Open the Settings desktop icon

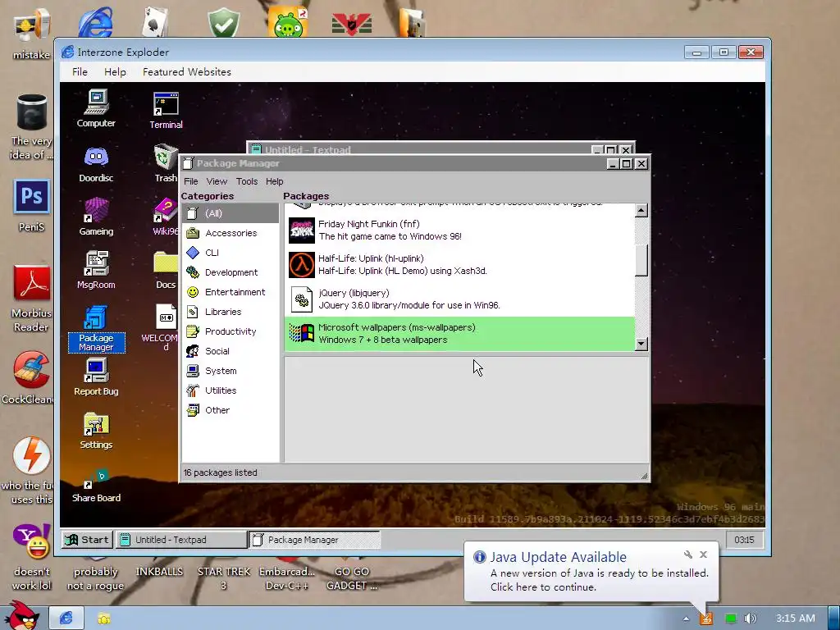coord(96,431)
